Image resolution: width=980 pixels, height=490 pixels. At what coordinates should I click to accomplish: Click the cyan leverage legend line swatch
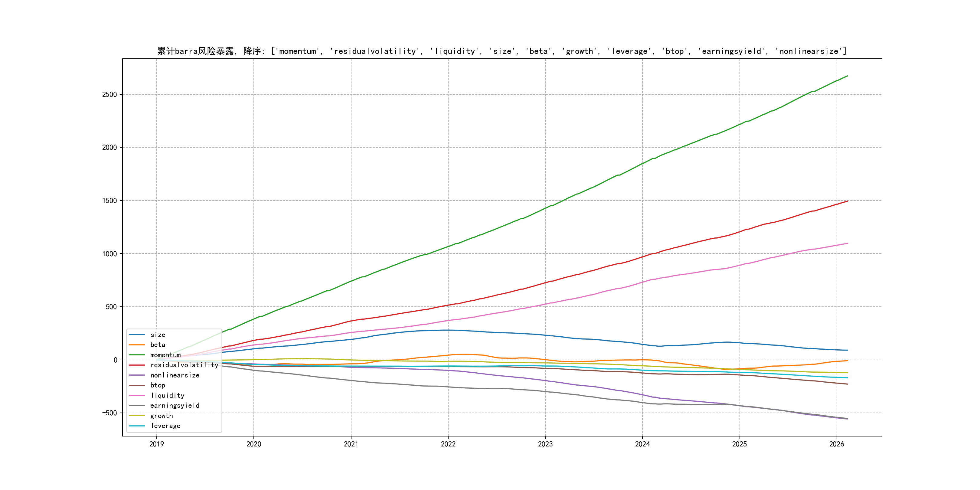point(137,426)
